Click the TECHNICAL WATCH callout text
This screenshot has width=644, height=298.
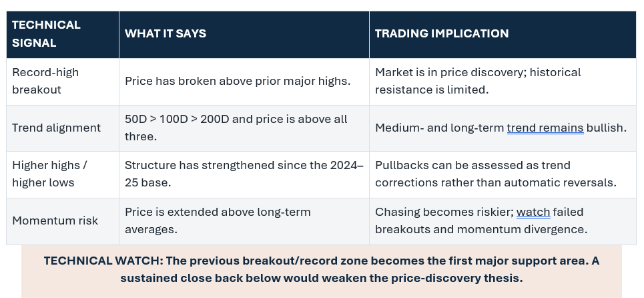[322, 270]
